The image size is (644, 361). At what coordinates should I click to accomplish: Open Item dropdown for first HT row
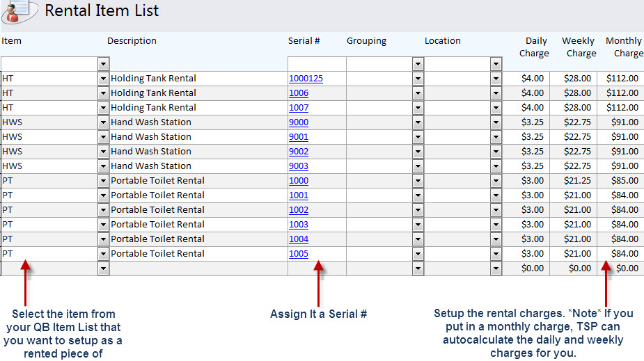[x=103, y=79]
